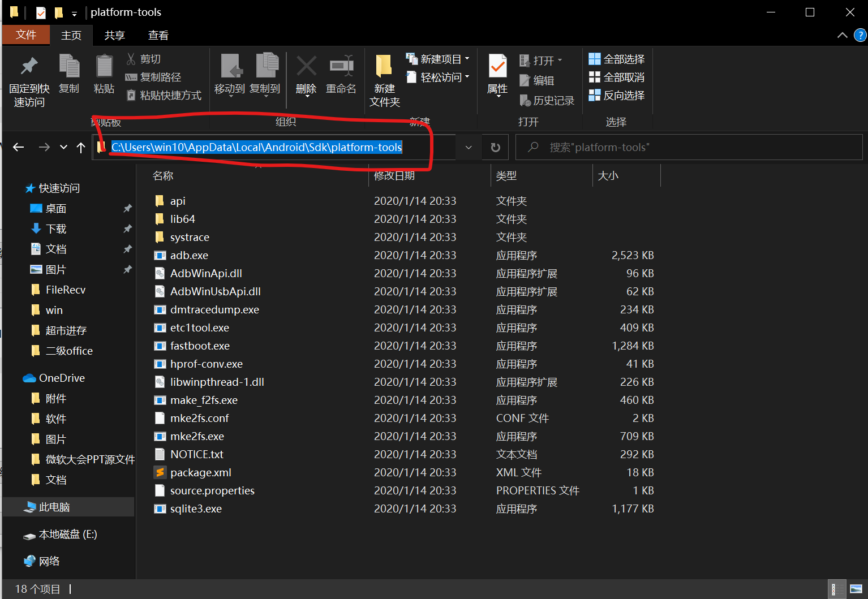Click the Refresh button

[495, 147]
